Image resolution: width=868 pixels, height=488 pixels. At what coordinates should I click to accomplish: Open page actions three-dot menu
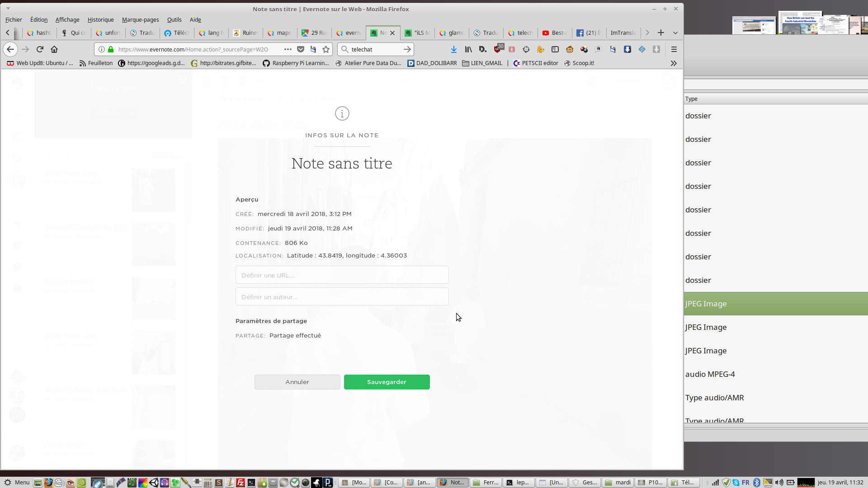point(288,49)
